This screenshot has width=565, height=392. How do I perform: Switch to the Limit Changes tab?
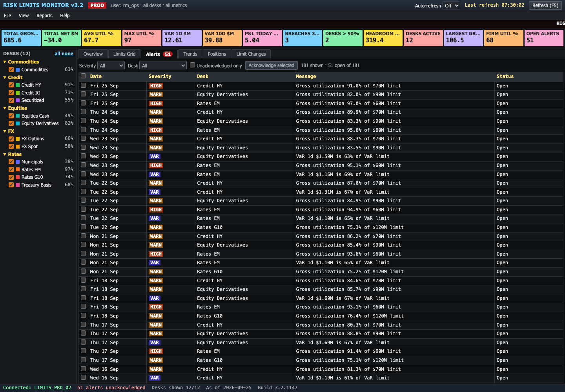251,54
